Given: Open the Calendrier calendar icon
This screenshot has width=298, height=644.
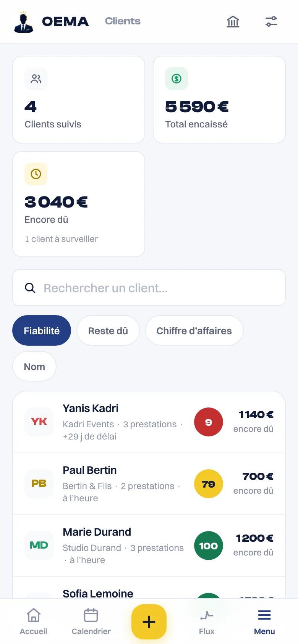Looking at the screenshot, I should point(91,615).
